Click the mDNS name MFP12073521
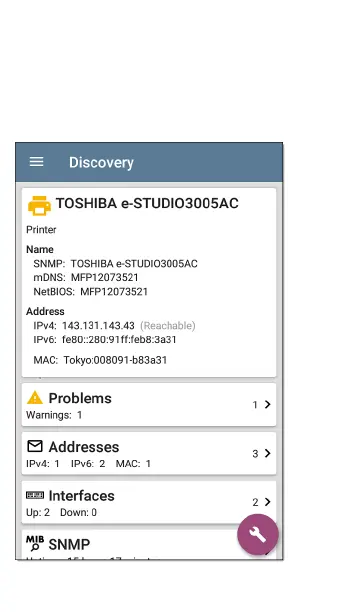Image resolution: width=360 pixels, height=612 pixels. [x=105, y=278]
